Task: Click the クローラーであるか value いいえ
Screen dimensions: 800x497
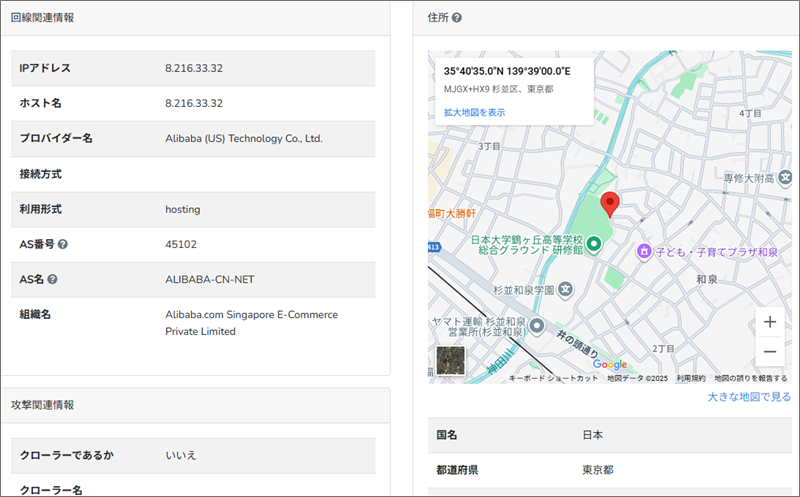Action: tap(181, 455)
